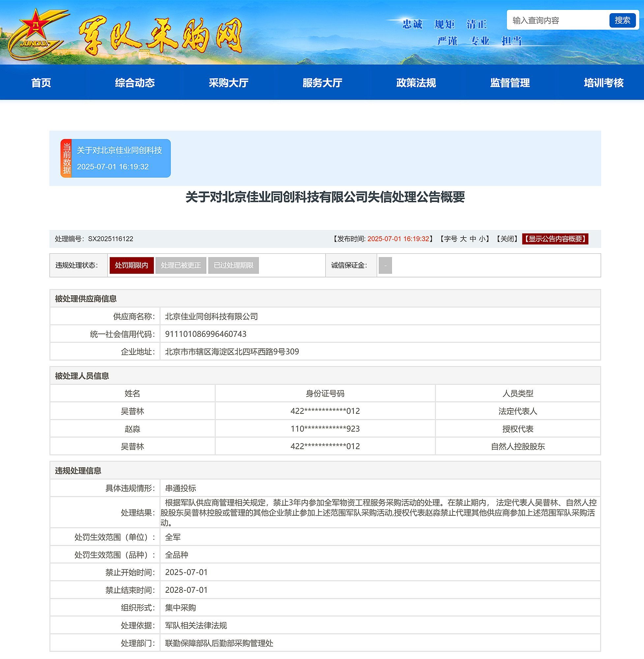This screenshot has width=644, height=659.
Task: Click the 集中采购 value
Action: point(180,608)
